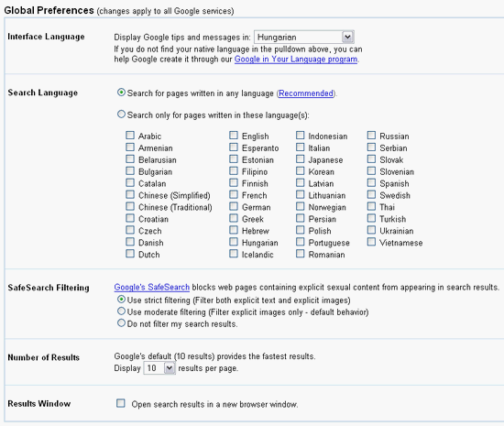Check the Danish language box
Viewport: 504px width, 426px height.
click(130, 242)
